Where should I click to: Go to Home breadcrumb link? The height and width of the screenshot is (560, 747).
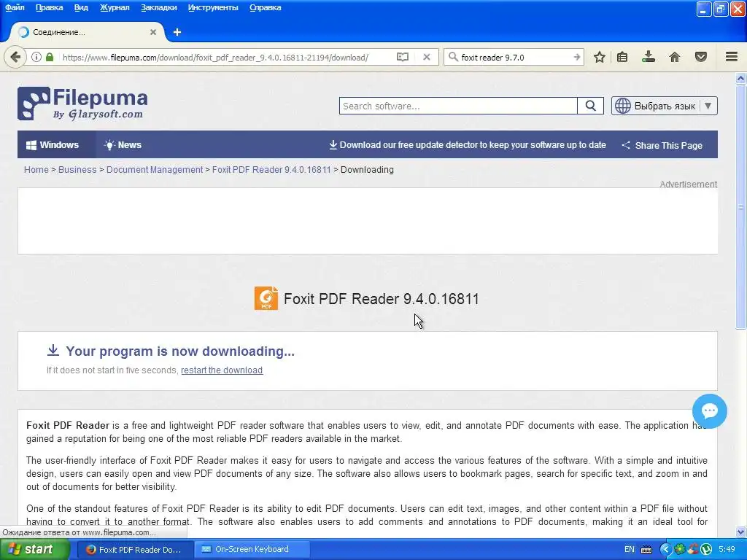36,169
